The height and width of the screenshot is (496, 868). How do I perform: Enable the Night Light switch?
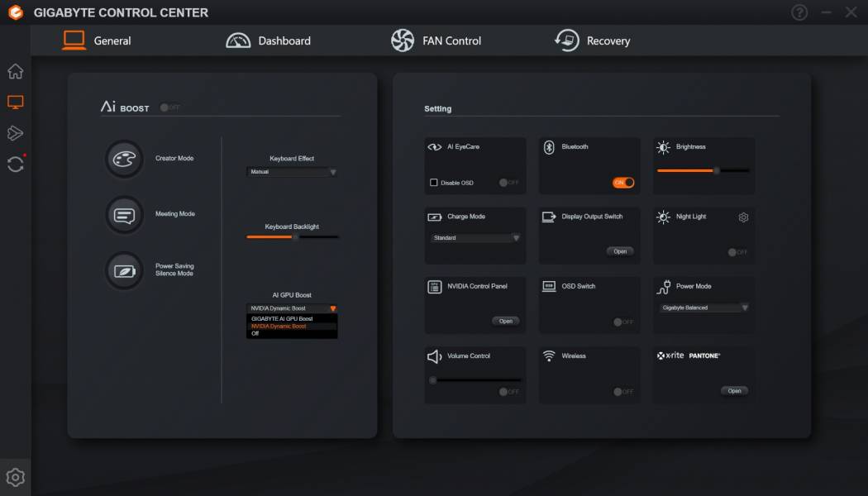click(737, 252)
